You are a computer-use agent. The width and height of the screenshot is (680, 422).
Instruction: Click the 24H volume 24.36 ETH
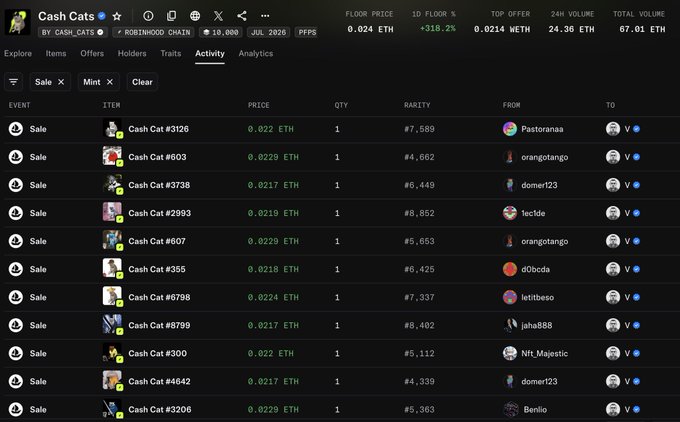(571, 29)
